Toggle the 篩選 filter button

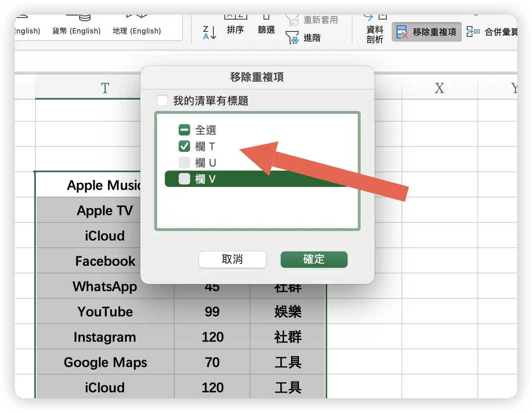pos(266,24)
